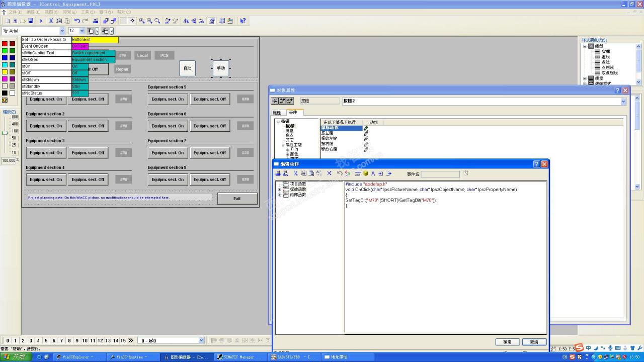Screen dimensions: 644x362
Task: Open the Edit menu
Action: coord(33,12)
